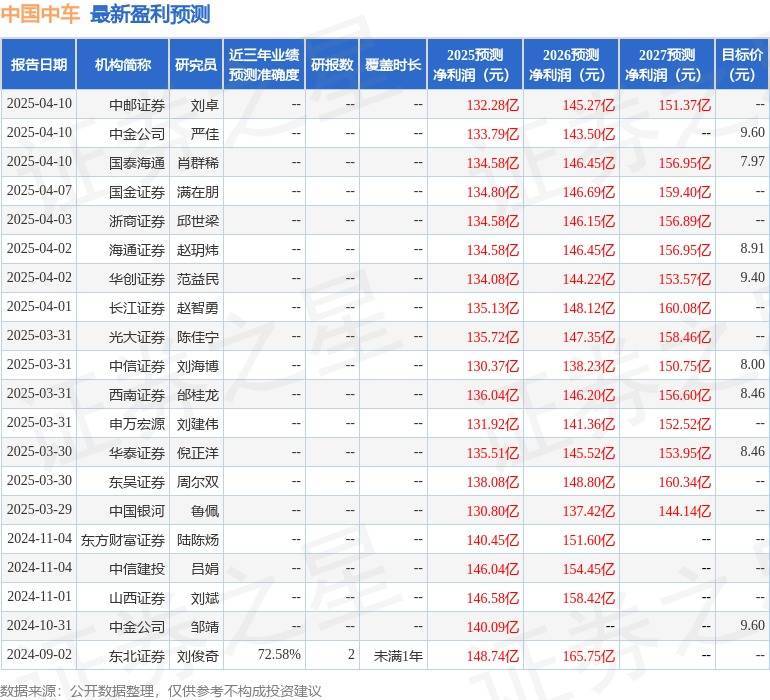Click 2026 profit value 165.75亿

(589, 655)
